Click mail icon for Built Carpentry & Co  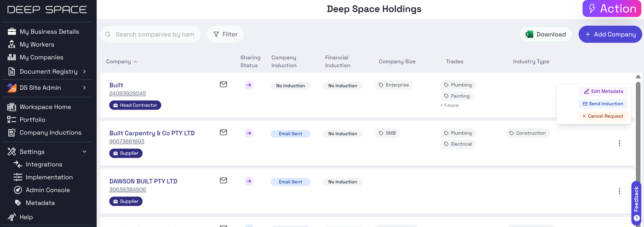point(224,132)
